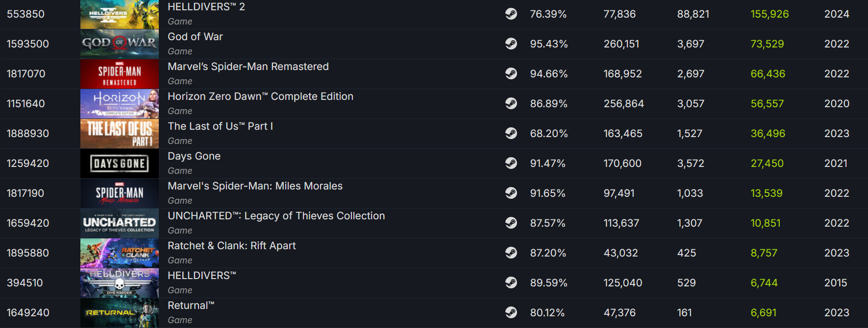Open the HELLDIVERS 2 game thumbnail
This screenshot has height=328, width=868.
pos(120,14)
